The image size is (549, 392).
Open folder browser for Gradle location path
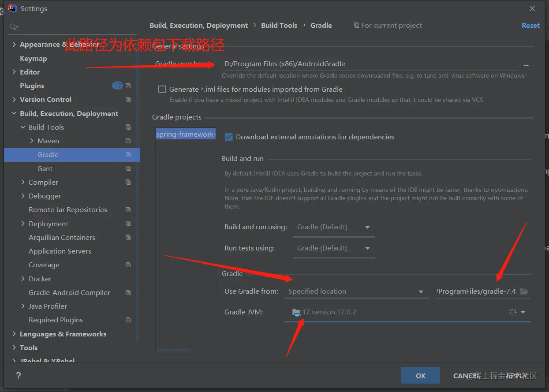coord(524,291)
